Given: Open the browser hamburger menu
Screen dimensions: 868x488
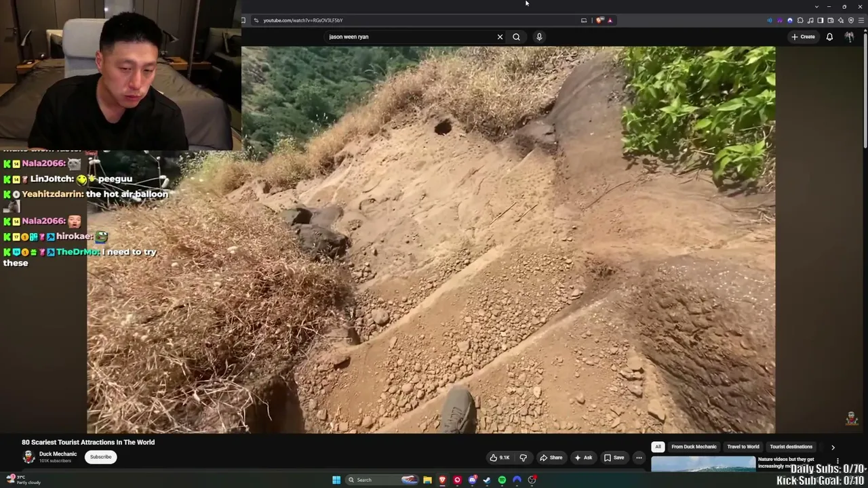Looking at the screenshot, I should tap(862, 20).
